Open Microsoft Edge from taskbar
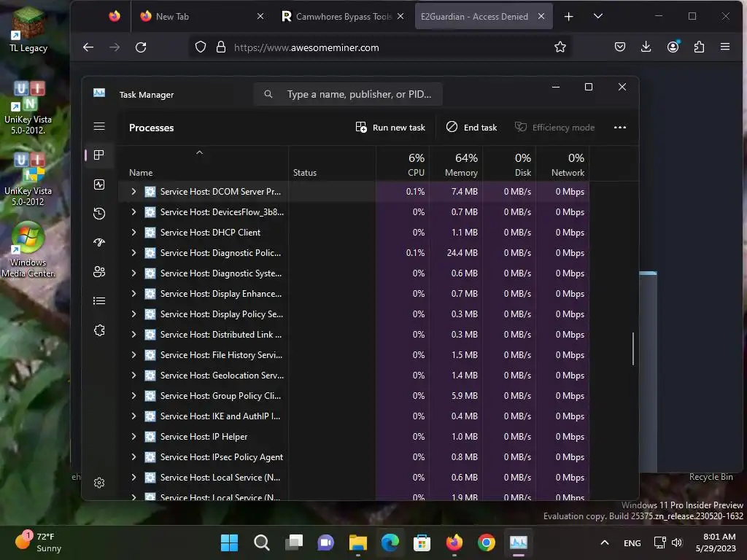The image size is (747, 560). [x=390, y=542]
